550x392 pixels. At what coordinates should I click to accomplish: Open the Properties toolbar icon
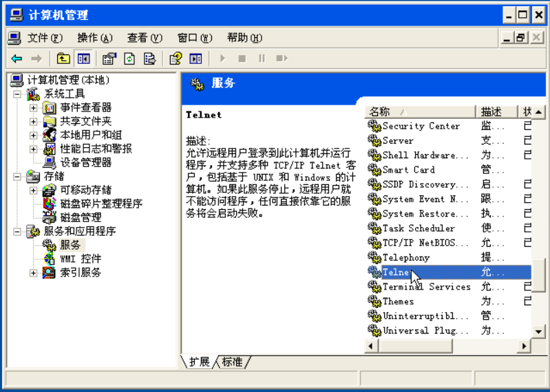pos(109,58)
